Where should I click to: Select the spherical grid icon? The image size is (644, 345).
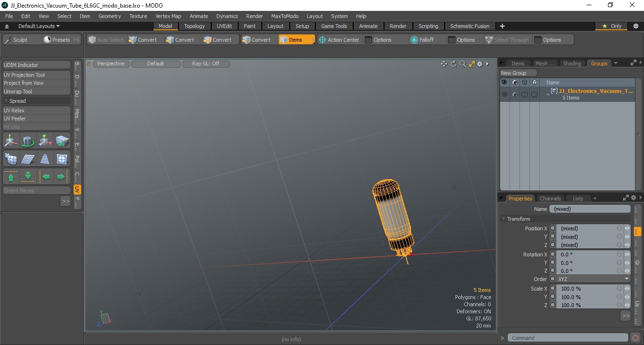pos(62,159)
